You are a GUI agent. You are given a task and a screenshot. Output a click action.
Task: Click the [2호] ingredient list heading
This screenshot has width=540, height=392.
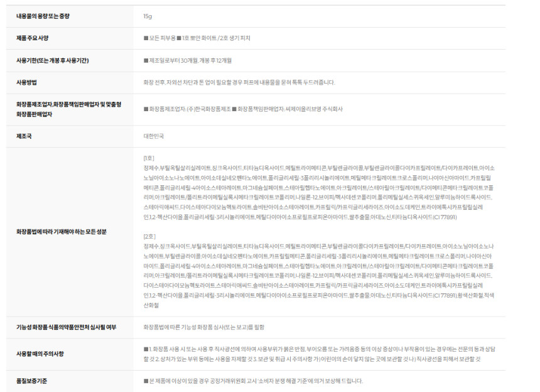coord(149,237)
